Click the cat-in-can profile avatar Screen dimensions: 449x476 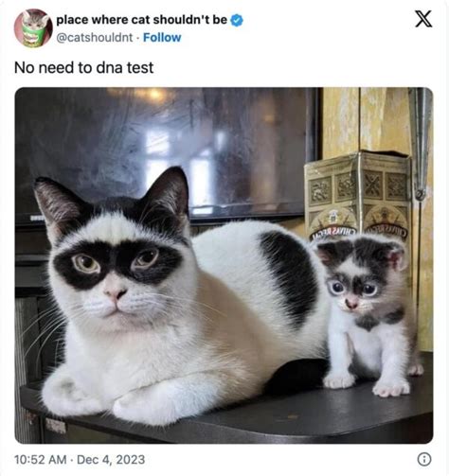pos(33,28)
